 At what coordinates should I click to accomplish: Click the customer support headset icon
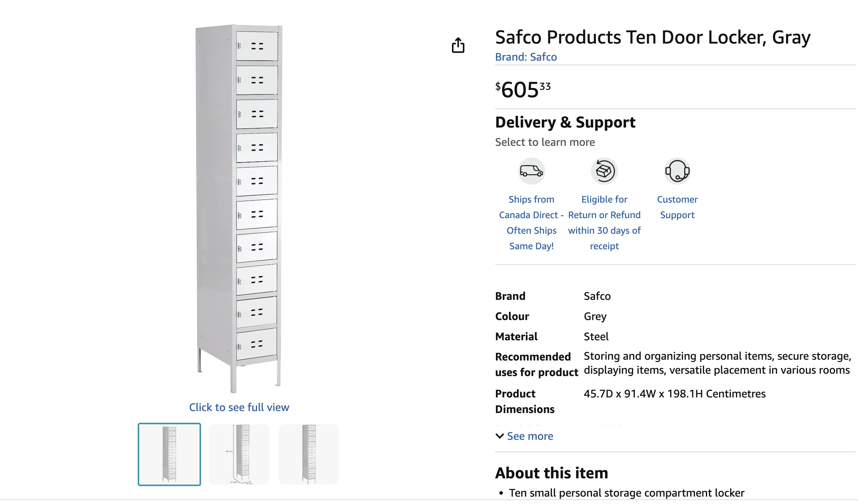(677, 171)
